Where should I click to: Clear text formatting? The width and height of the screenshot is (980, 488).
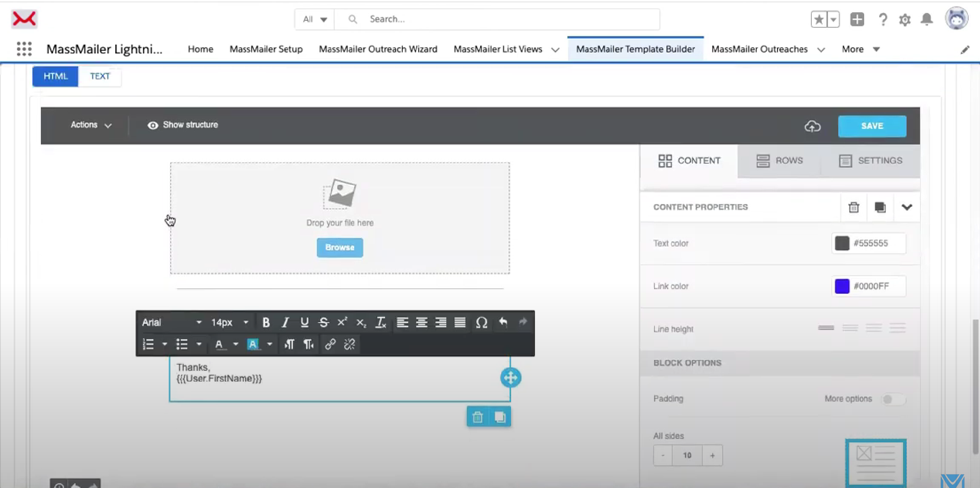(x=381, y=323)
